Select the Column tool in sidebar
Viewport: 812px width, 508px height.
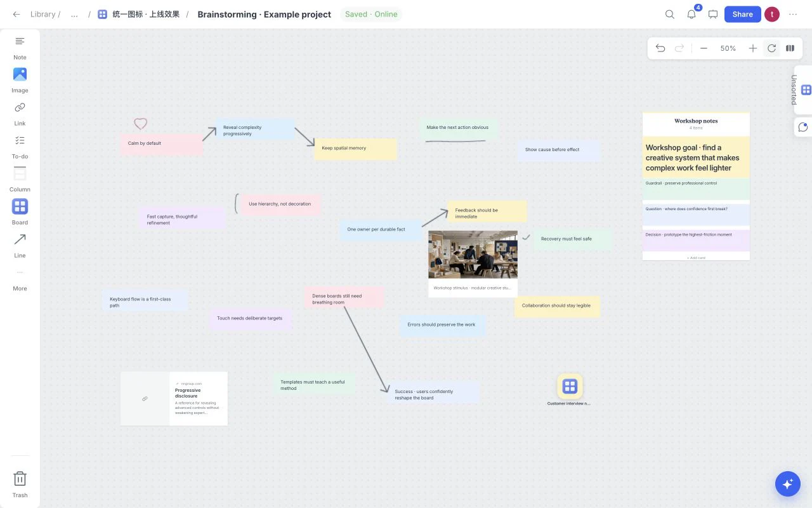click(20, 180)
